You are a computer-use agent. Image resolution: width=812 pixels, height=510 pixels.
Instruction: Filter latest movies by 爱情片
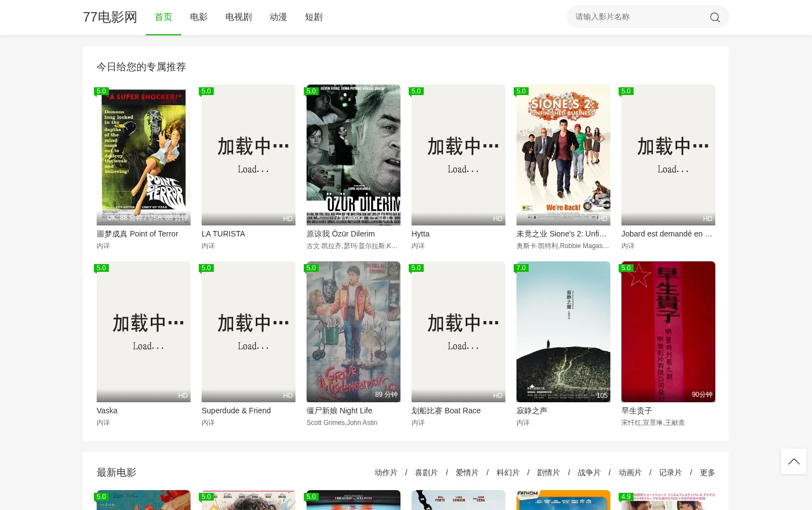point(467,472)
